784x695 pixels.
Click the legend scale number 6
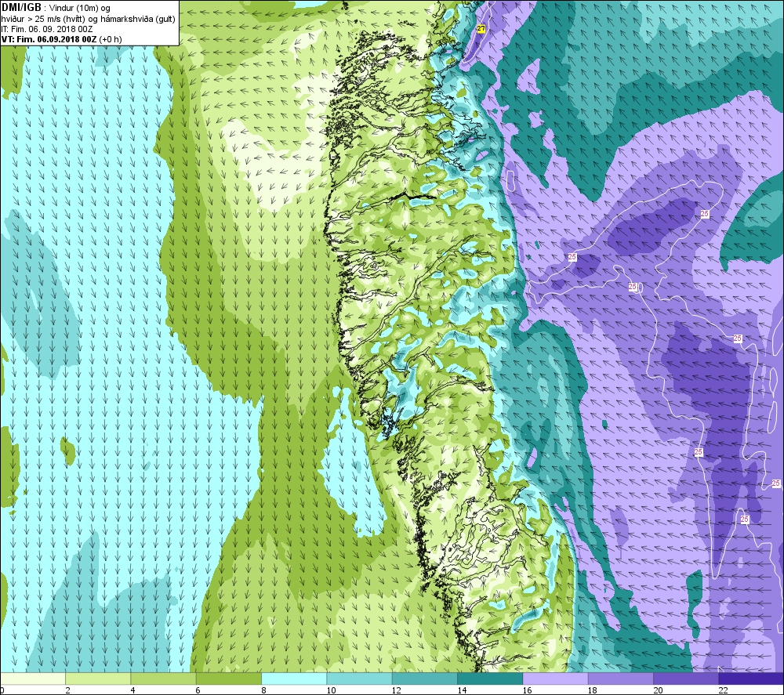point(198,690)
